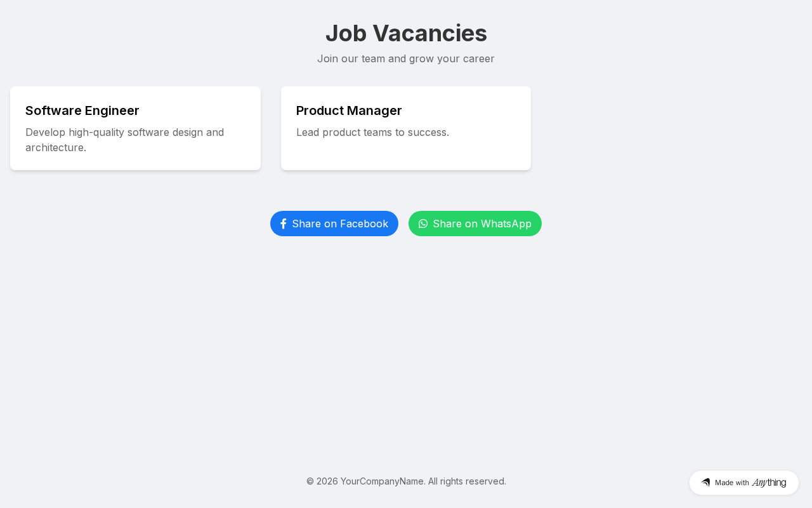812x508 pixels.
Task: Select the "Lead product teams to success" text
Action: [x=372, y=132]
